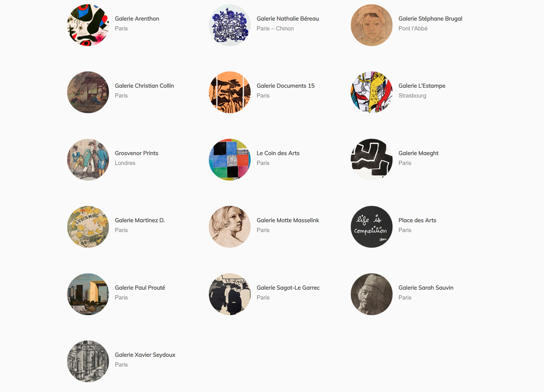Open Galerie Paul Prouté gallery name
The height and width of the screenshot is (392, 544).
(140, 287)
